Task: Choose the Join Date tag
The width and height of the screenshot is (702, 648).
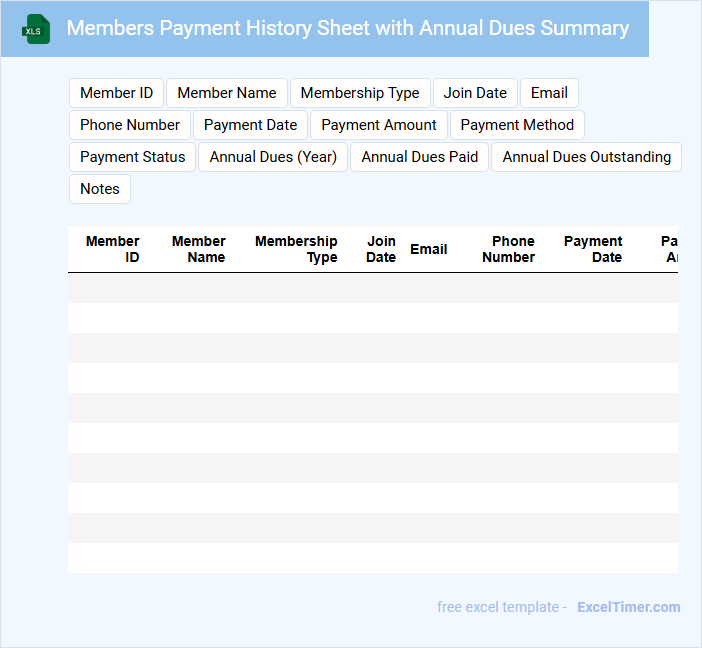Action: [x=475, y=93]
